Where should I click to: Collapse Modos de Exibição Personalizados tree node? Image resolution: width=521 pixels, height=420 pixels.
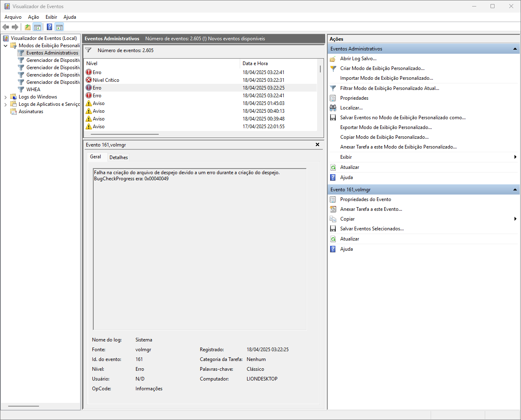point(5,46)
